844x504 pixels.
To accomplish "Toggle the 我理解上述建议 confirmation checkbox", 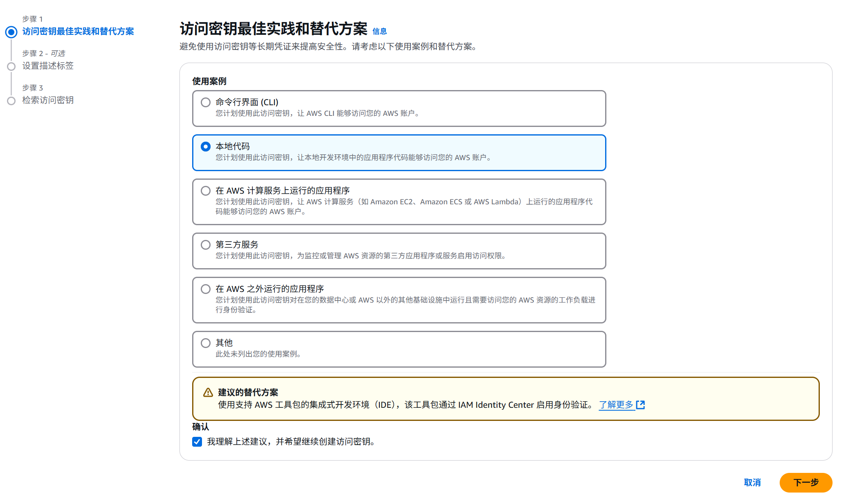I will pyautogui.click(x=197, y=442).
